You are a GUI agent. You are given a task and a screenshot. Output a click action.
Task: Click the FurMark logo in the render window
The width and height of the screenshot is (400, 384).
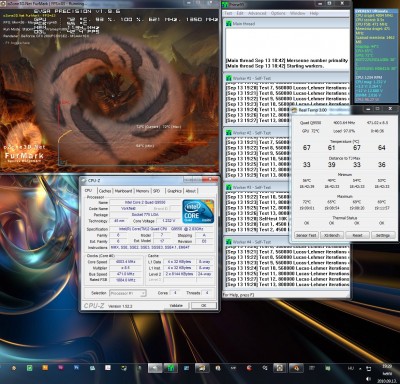click(23, 155)
